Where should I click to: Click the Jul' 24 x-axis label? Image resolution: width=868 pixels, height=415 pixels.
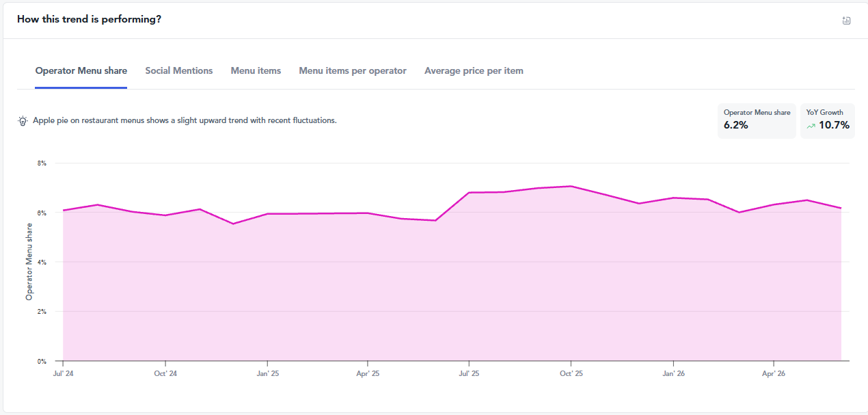[63, 374]
